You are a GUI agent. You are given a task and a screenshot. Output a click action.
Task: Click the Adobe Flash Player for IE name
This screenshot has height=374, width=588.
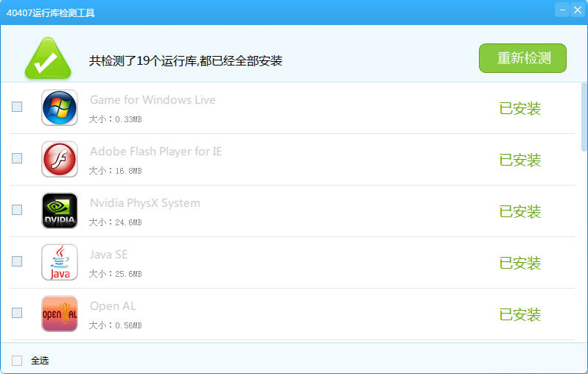[x=155, y=152]
